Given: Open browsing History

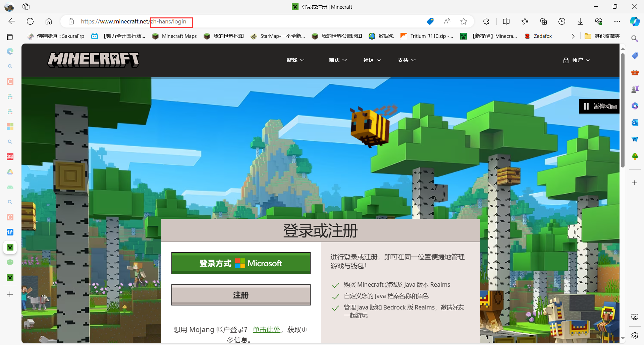Looking at the screenshot, I should (x=562, y=21).
